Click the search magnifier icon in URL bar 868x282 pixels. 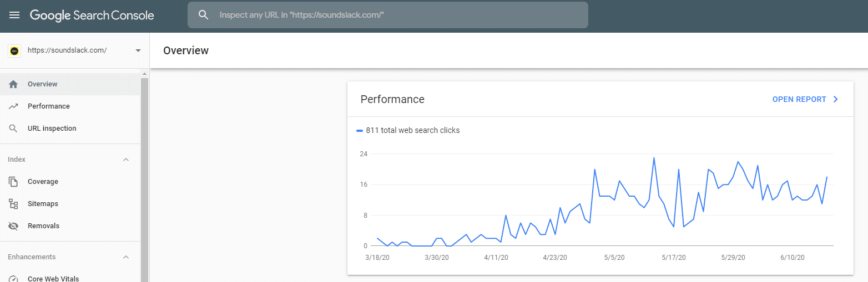(x=203, y=15)
